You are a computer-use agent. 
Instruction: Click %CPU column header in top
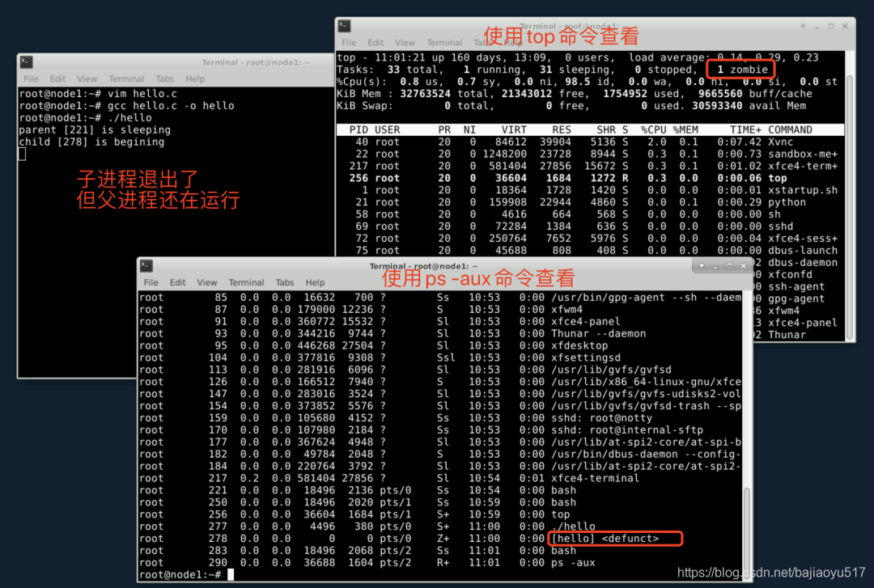coord(653,130)
